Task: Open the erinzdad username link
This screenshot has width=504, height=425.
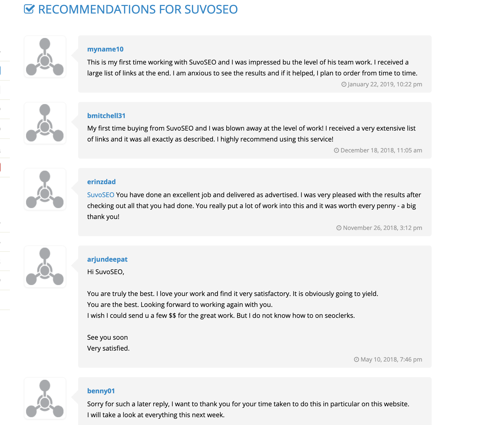Action: click(x=101, y=182)
